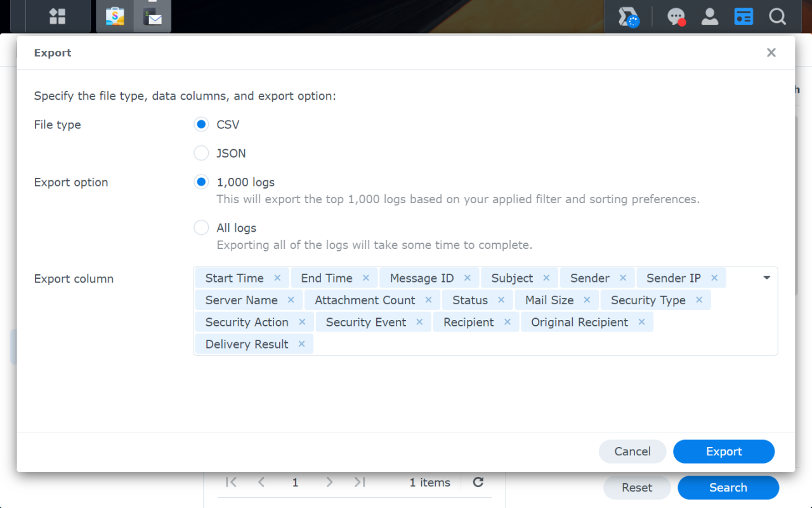Screen dimensions: 812x508
Task: Remove the Sender IP column tag
Action: click(714, 278)
